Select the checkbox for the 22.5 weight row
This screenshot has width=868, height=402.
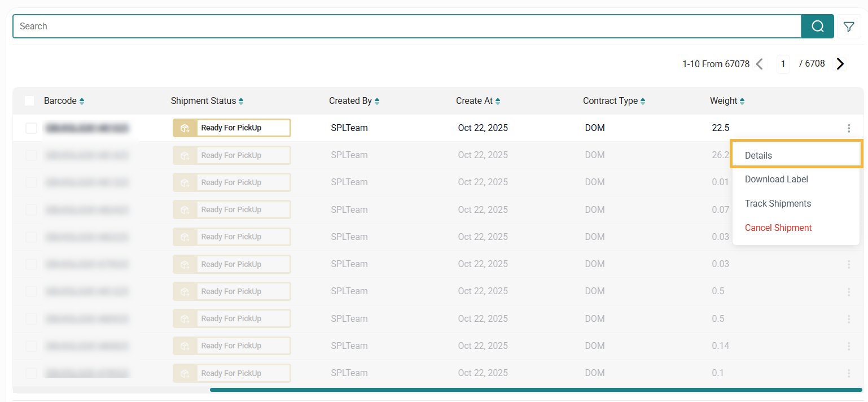[x=32, y=128]
